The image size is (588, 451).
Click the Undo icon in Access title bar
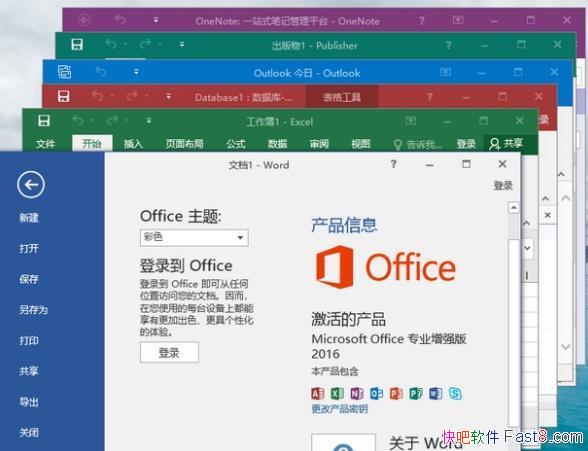(x=98, y=96)
